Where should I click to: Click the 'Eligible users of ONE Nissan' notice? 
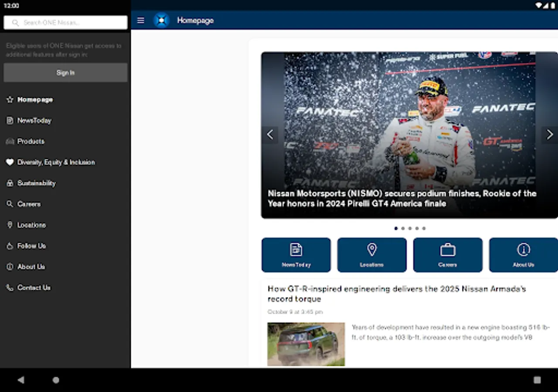pos(64,50)
